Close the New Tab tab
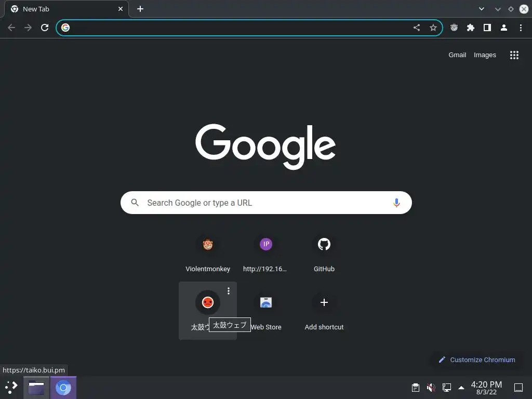This screenshot has width=532, height=399. 121,9
